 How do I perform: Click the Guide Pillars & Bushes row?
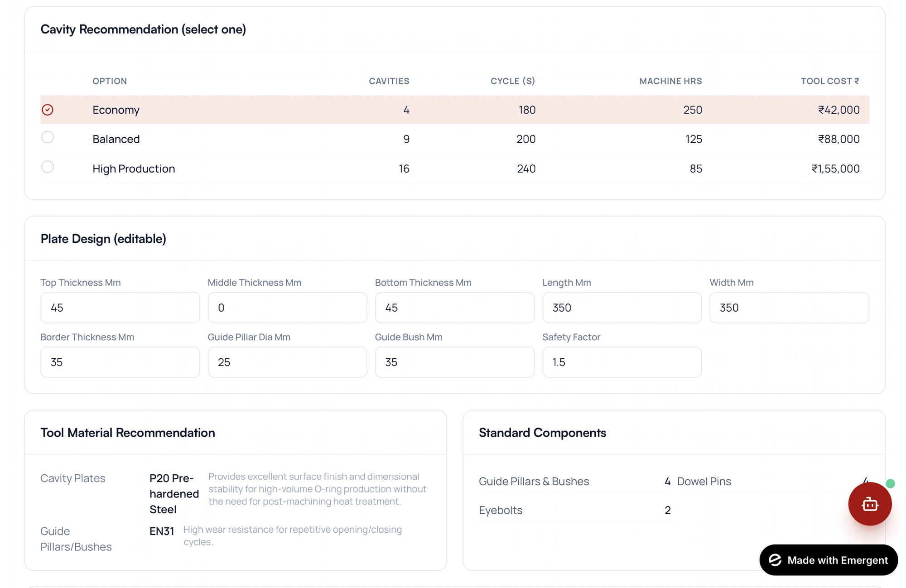574,481
